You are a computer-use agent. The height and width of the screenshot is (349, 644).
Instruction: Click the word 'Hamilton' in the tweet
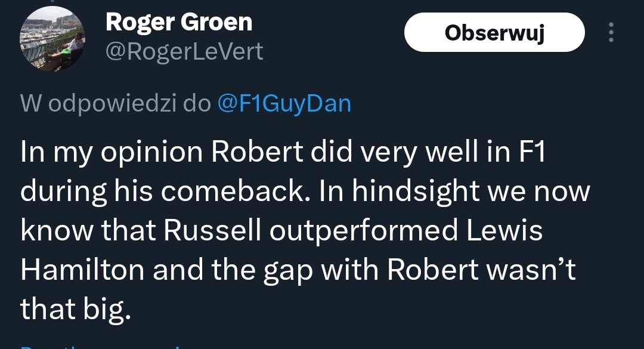(82, 270)
